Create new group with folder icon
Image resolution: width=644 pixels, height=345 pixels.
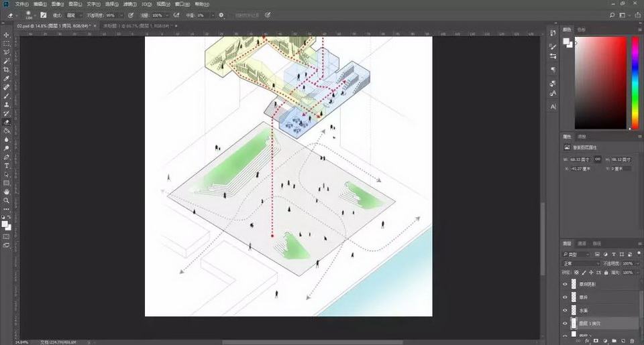tap(614, 341)
